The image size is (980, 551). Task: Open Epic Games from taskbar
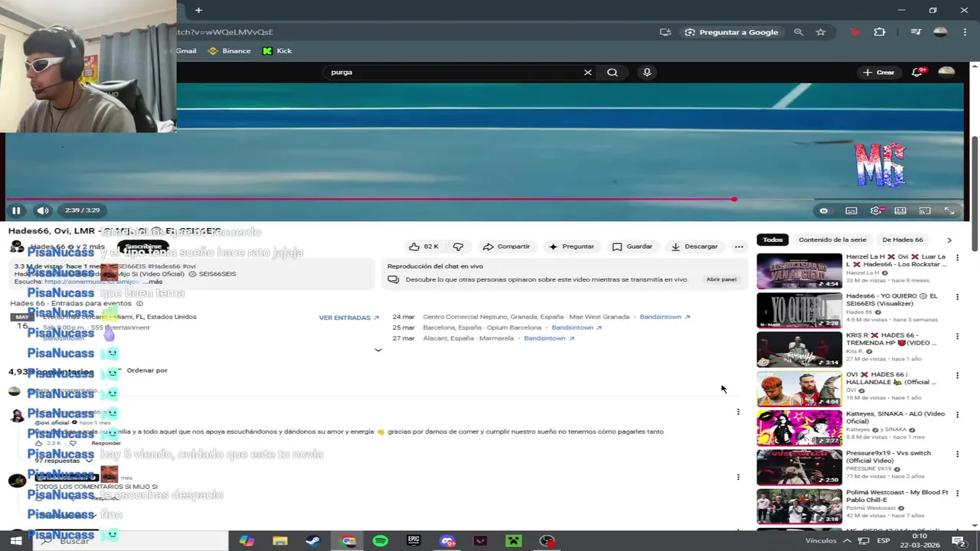pos(413,541)
